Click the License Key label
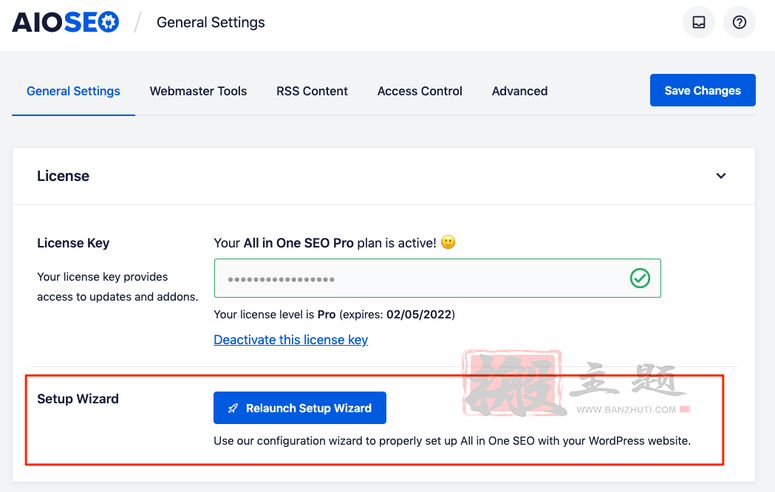The width and height of the screenshot is (775, 492). pyautogui.click(x=73, y=243)
